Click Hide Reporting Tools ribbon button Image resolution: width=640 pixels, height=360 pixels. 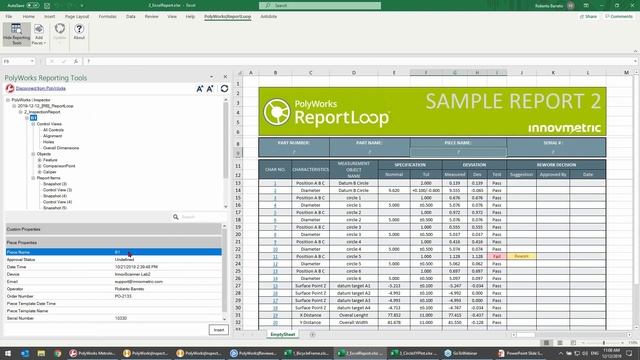[x=16, y=34]
